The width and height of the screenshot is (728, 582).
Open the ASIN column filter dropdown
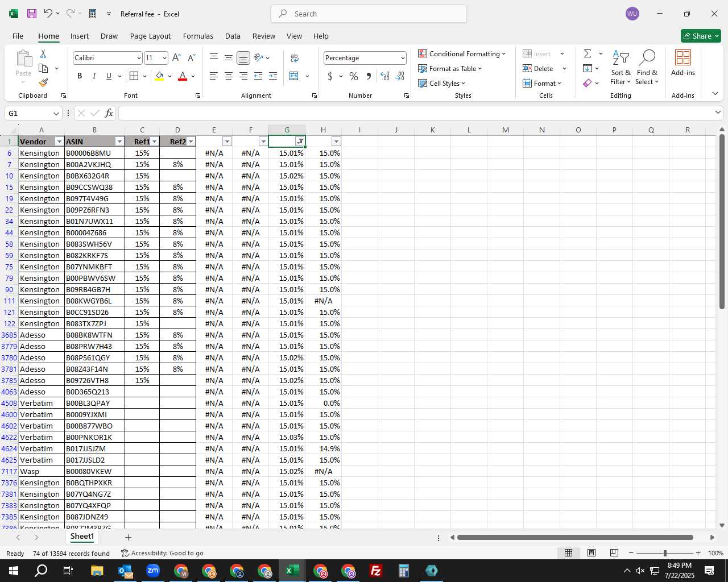pos(119,142)
